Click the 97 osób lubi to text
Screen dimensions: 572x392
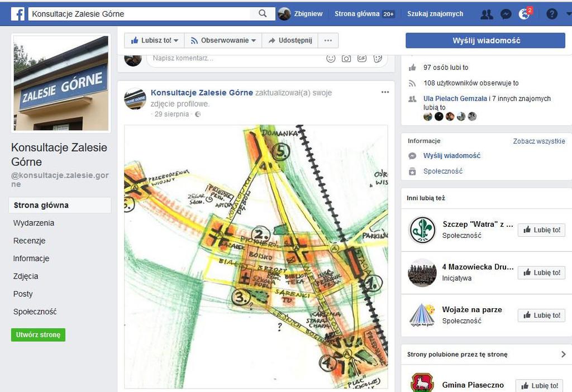[446, 68]
